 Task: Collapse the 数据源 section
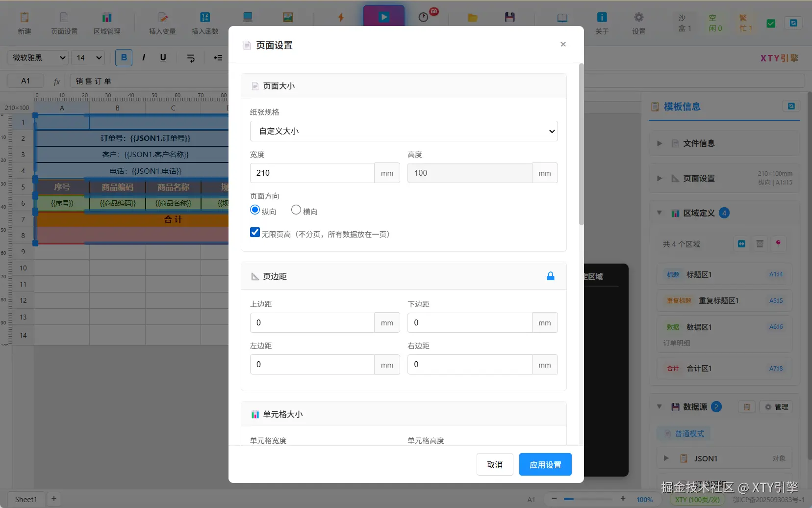(x=660, y=407)
